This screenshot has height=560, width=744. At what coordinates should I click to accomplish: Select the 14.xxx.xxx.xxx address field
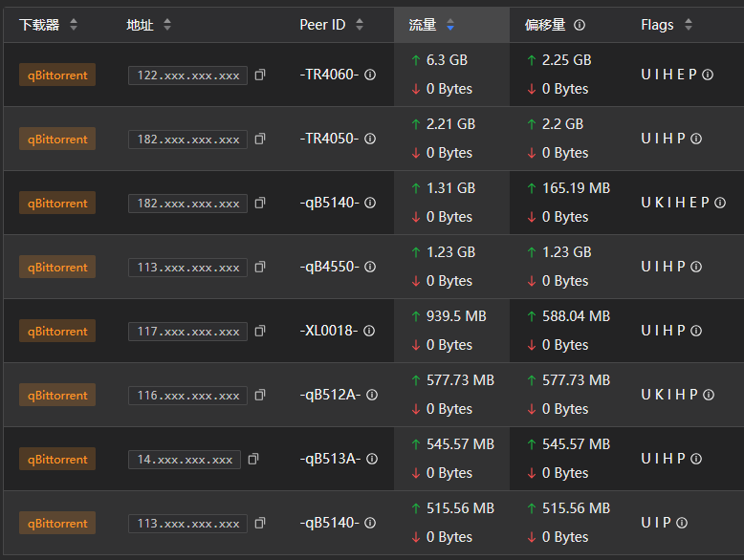point(185,460)
